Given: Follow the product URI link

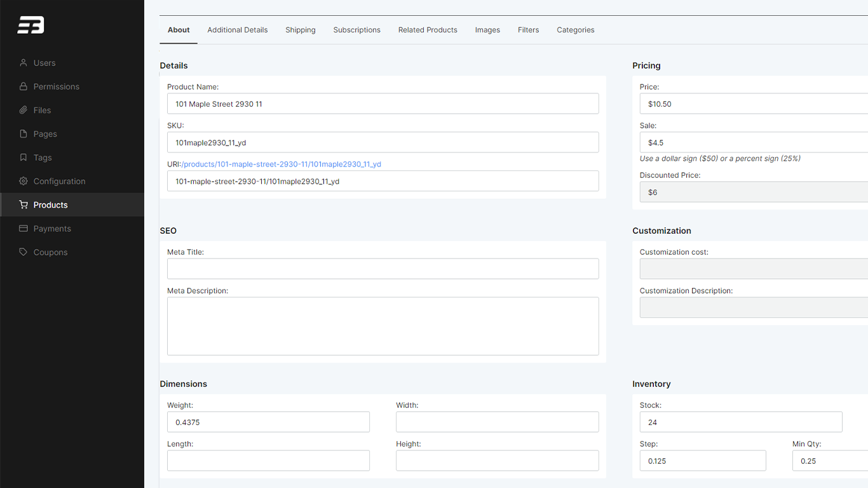Looking at the screenshot, I should (x=281, y=164).
